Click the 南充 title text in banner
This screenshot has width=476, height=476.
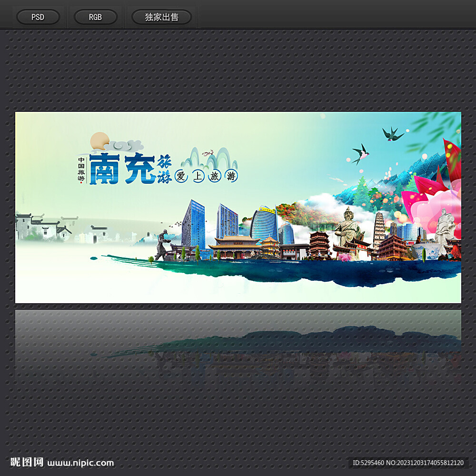[x=122, y=169]
